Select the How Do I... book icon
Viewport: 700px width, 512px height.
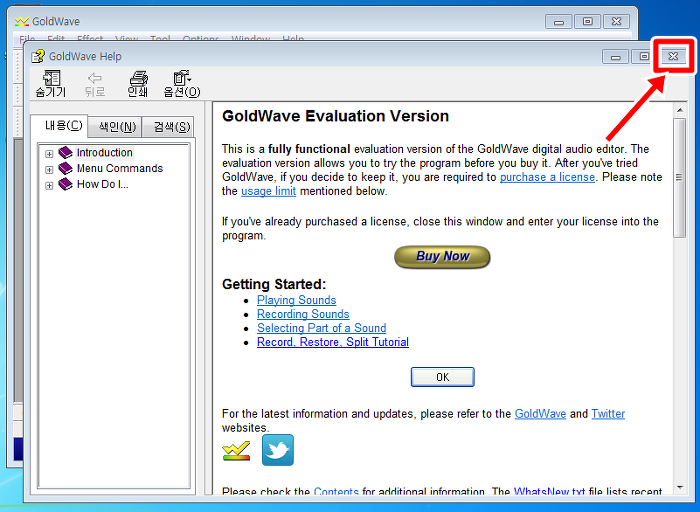click(x=66, y=184)
